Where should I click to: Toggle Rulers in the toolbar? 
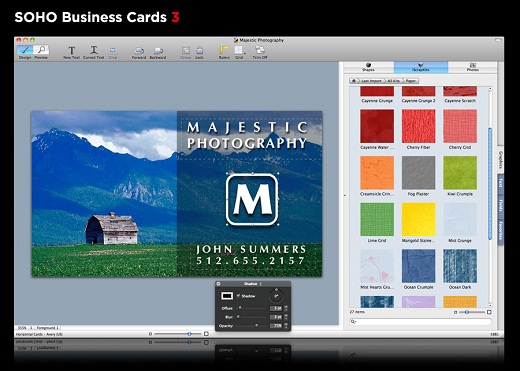click(x=224, y=51)
